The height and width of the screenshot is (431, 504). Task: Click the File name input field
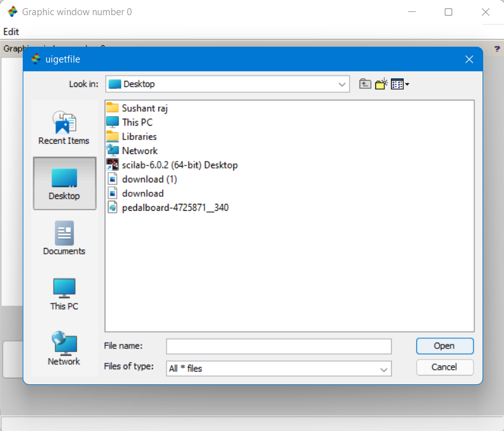pos(279,346)
